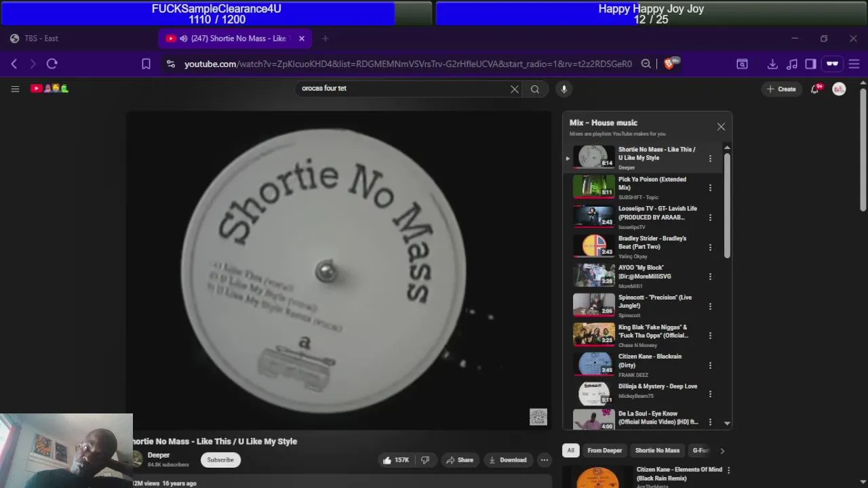Open YouTube notifications bell
Screen dimensions: 868x488
click(x=816, y=89)
